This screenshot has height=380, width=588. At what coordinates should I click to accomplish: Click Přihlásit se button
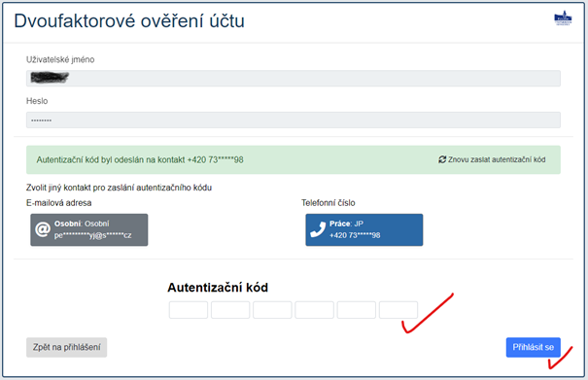(534, 347)
